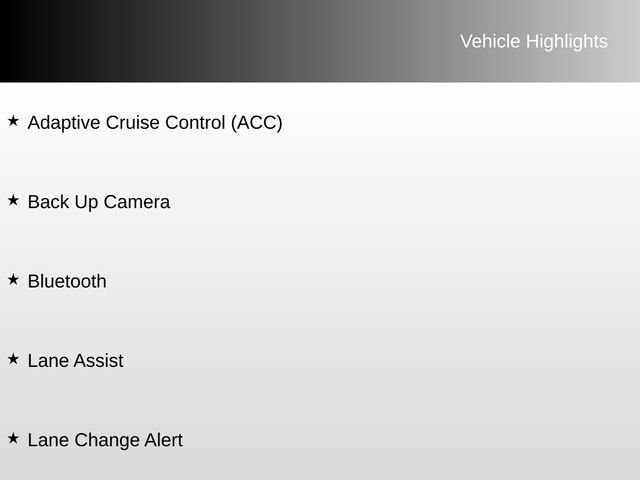Select the word Camera in second item

pos(137,202)
